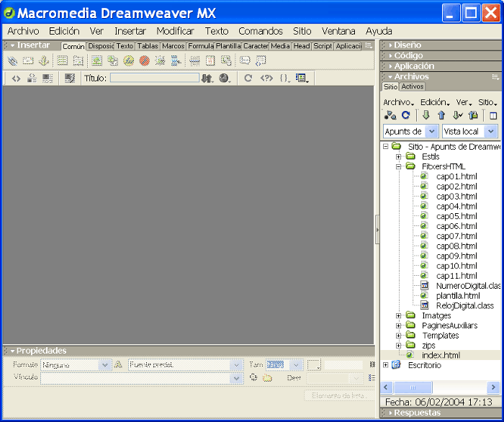Get files from the remote site

click(426, 115)
